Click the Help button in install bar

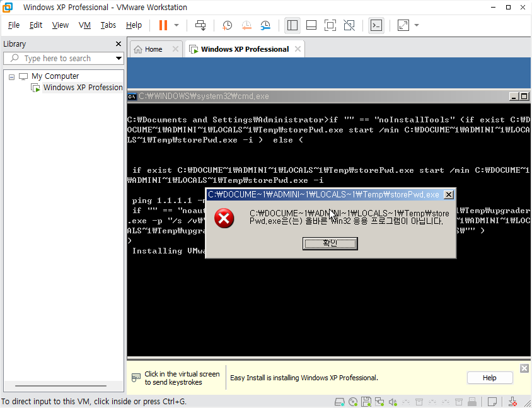[x=490, y=378]
